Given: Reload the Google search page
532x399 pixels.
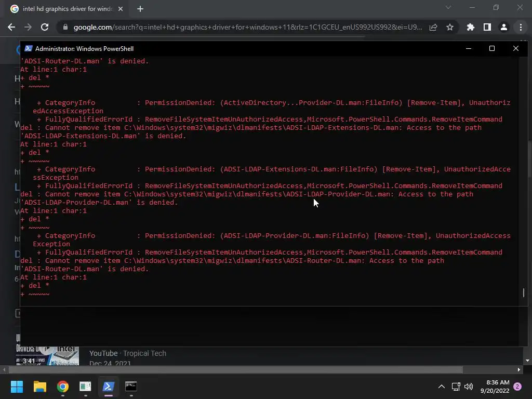Looking at the screenshot, I should 45,27.
